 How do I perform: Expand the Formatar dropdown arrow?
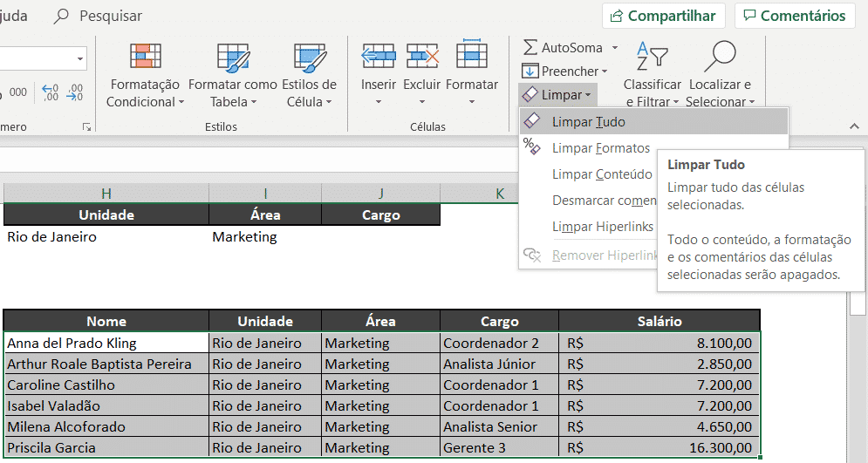(x=472, y=102)
